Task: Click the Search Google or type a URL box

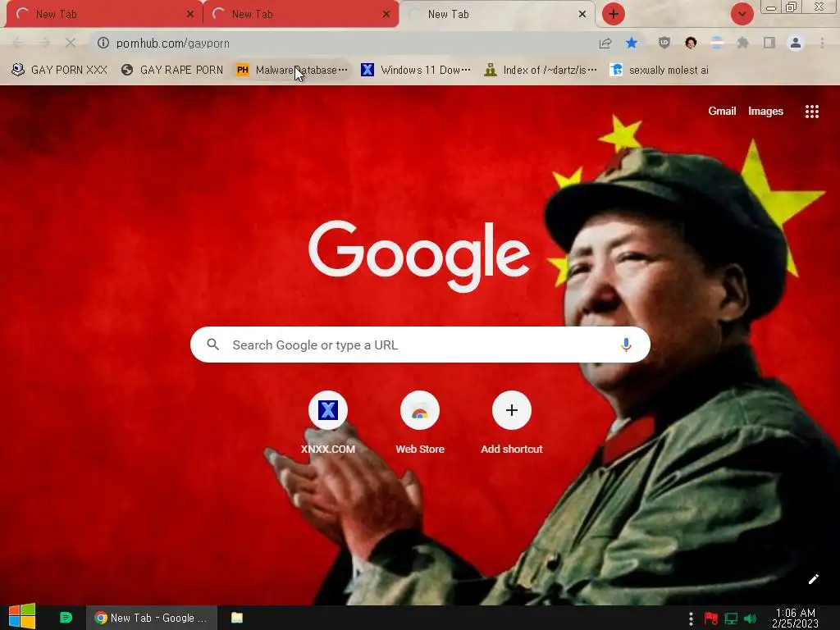Action: tap(420, 345)
